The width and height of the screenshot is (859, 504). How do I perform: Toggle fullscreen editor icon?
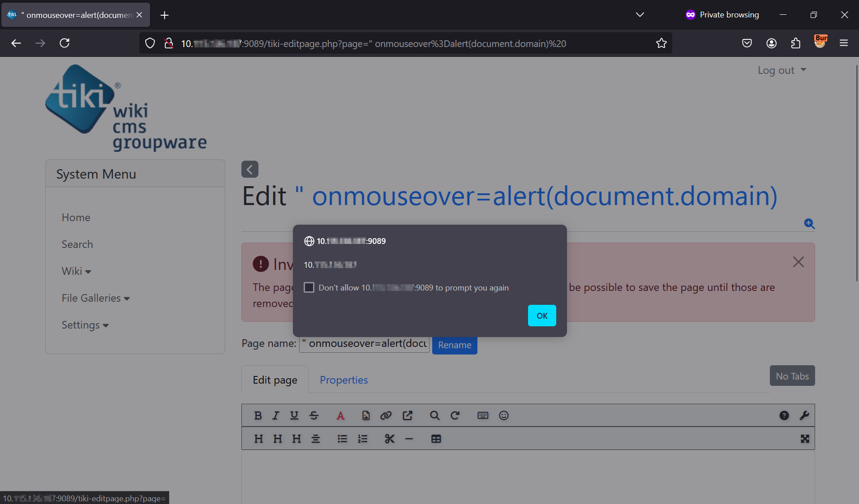point(805,439)
